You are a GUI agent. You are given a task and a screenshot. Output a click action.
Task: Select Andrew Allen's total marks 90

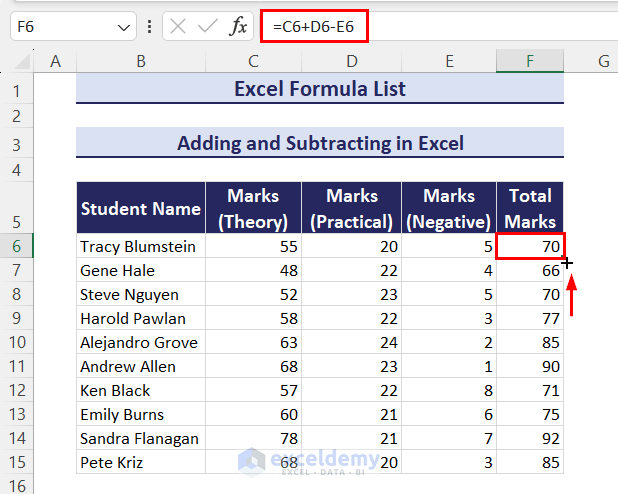pyautogui.click(x=530, y=366)
